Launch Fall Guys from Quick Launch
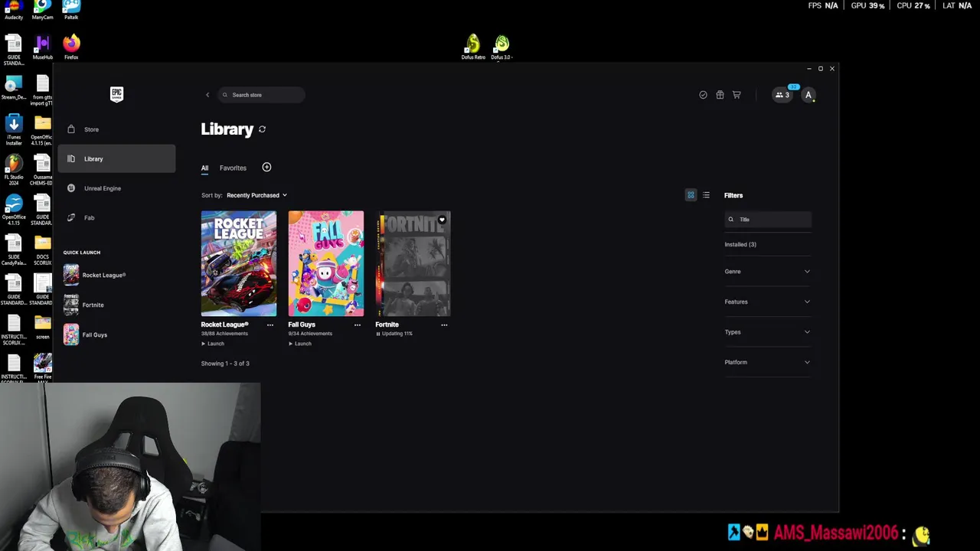Image resolution: width=980 pixels, height=551 pixels. click(86, 334)
